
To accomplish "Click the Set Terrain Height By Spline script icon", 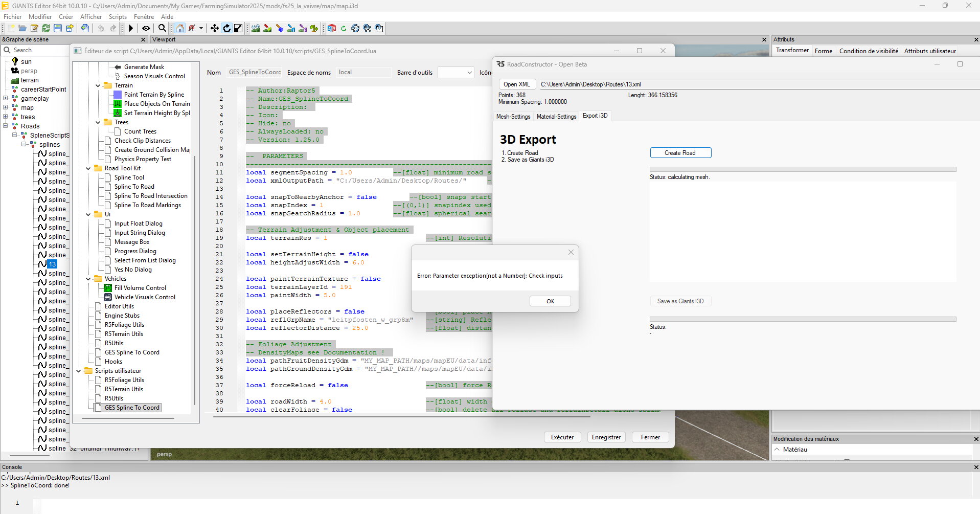I will 118,113.
